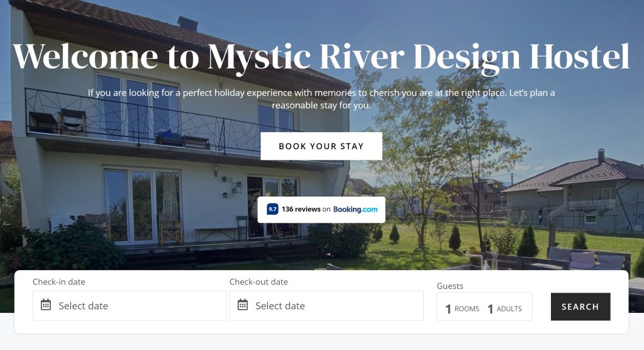Viewport: 644px width, 350px height.
Task: Click the 1 ADULTS count
Action: point(505,308)
